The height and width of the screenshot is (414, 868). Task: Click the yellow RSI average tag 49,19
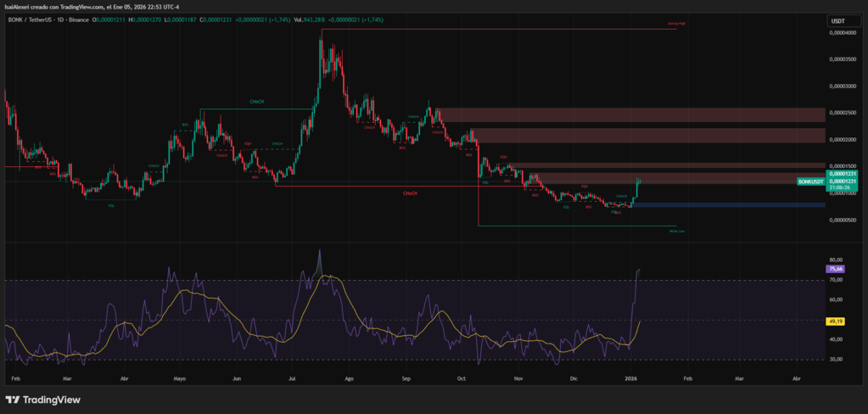point(836,322)
